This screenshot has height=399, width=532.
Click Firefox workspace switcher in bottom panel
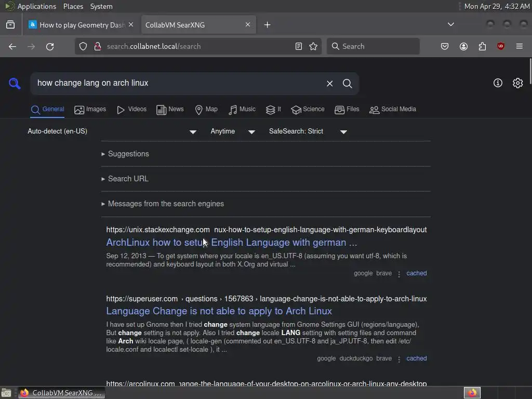coord(472,393)
